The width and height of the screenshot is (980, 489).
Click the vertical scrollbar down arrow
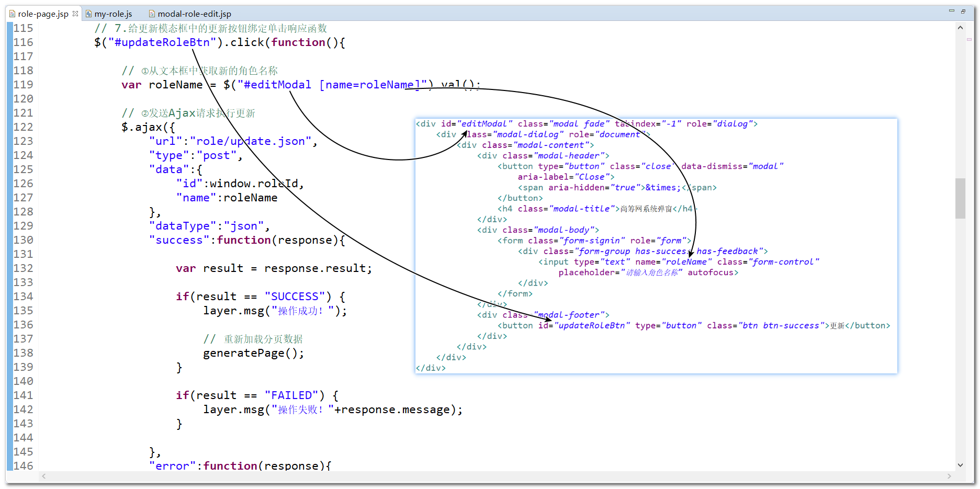point(960,465)
